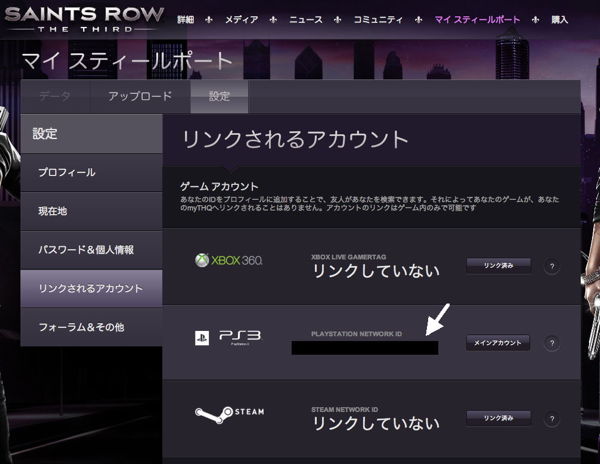Open help icon for Steam row
The image size is (600, 464).
[552, 419]
